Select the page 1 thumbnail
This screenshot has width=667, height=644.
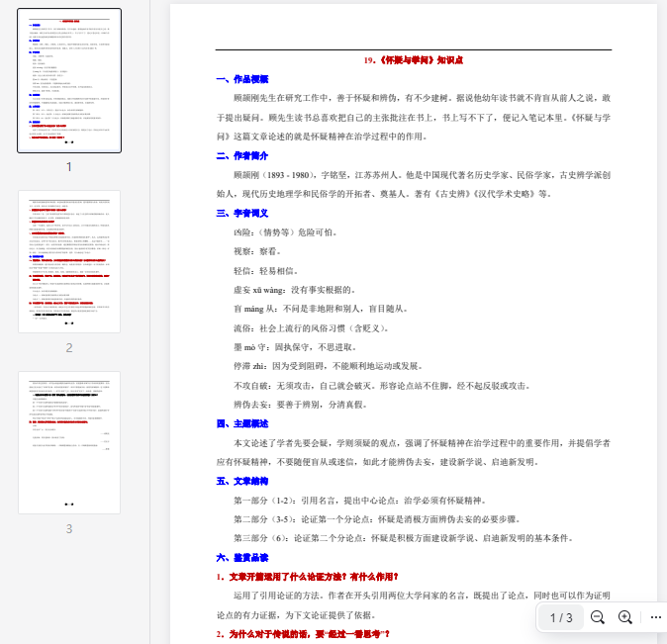tap(69, 81)
